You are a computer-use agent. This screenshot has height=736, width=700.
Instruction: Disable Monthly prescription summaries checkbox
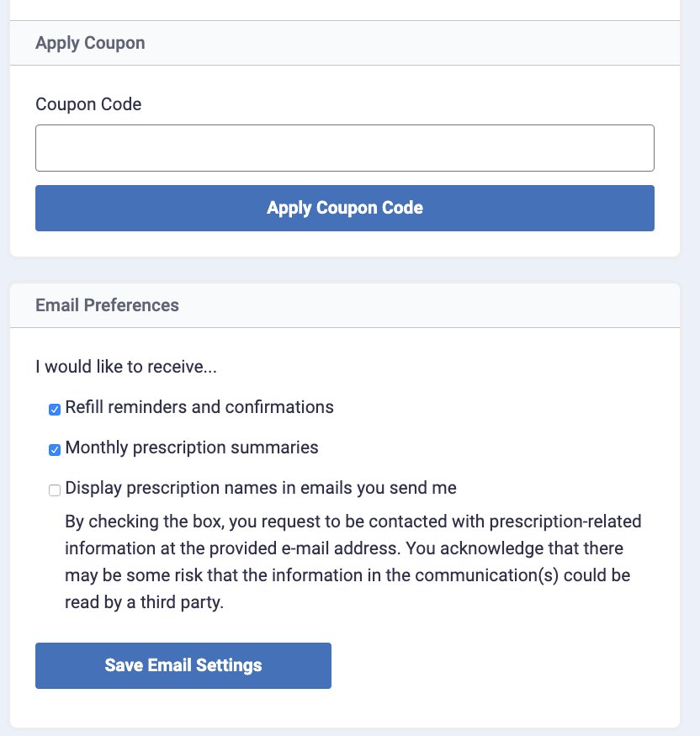[55, 450]
